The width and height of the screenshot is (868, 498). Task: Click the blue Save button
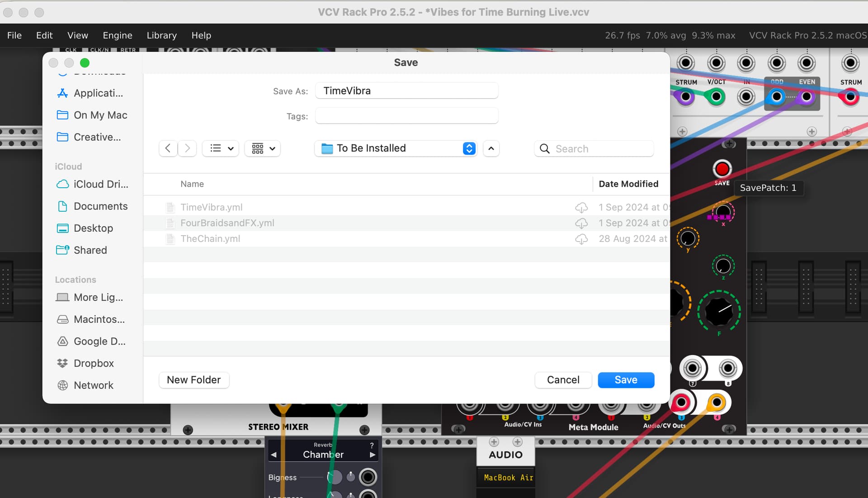pyautogui.click(x=626, y=380)
